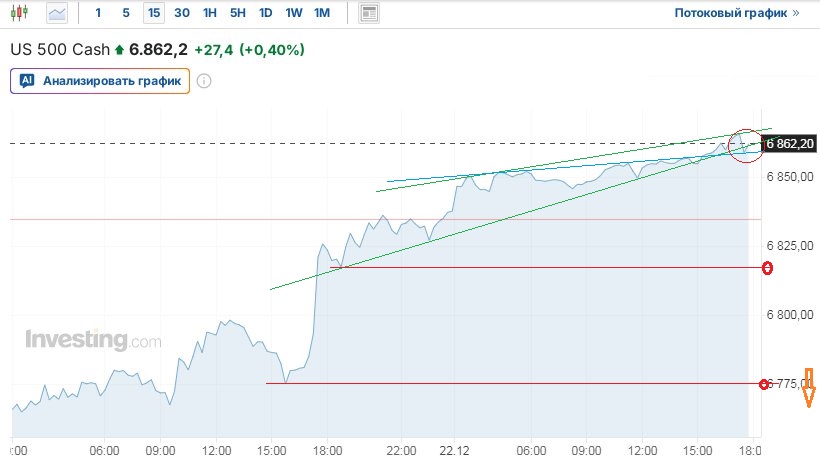This screenshot has width=820, height=462.
Task: Choose the 1D timeframe
Action: [x=265, y=13]
